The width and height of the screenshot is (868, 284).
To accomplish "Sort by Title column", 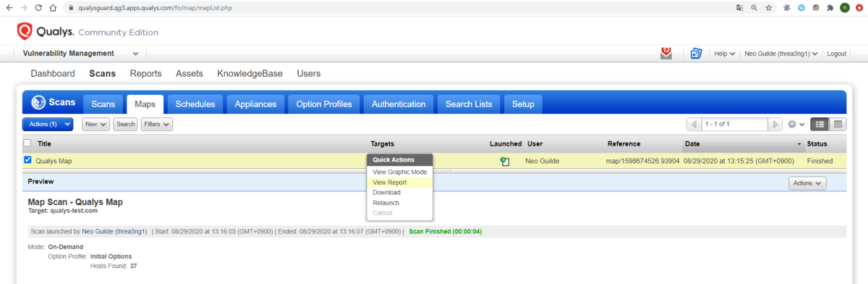I will coord(44,143).
